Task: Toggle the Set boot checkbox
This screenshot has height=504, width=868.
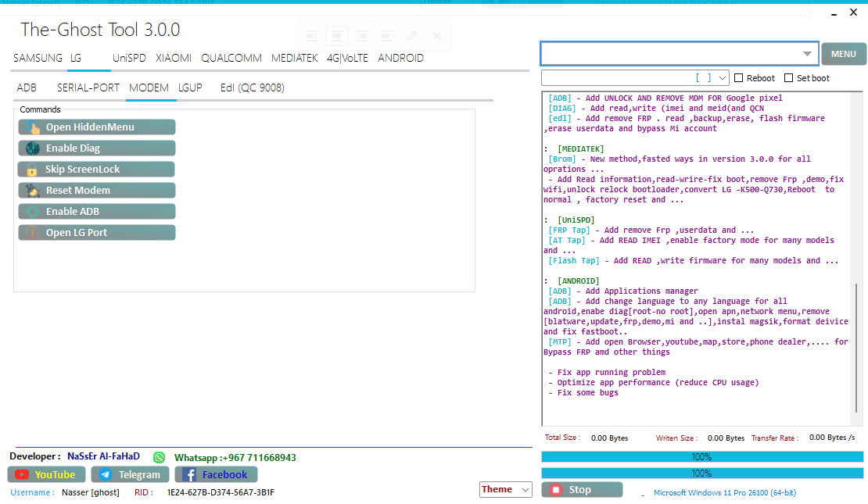Action: coord(788,78)
